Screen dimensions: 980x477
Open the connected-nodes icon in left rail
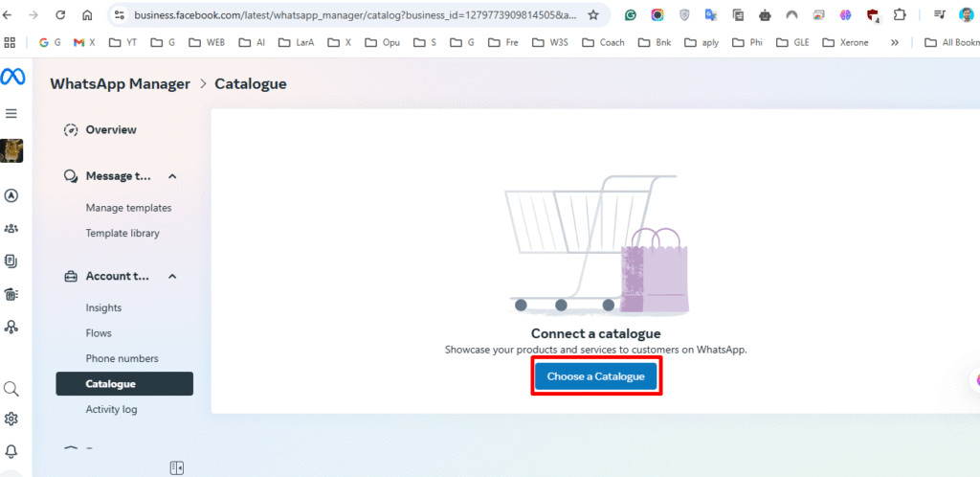tap(11, 327)
